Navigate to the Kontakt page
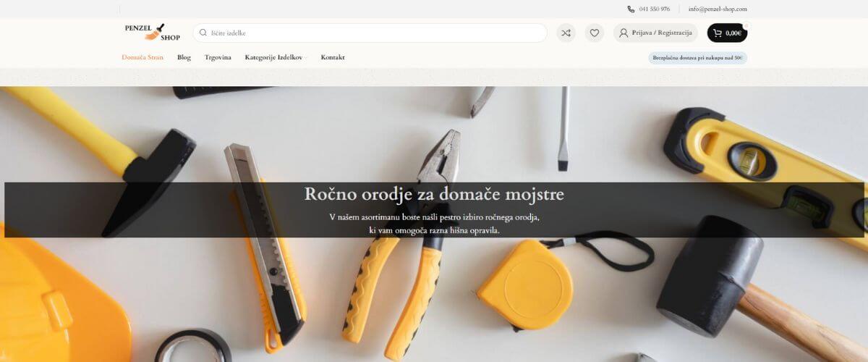Image resolution: width=868 pixels, height=362 pixels. click(x=333, y=57)
